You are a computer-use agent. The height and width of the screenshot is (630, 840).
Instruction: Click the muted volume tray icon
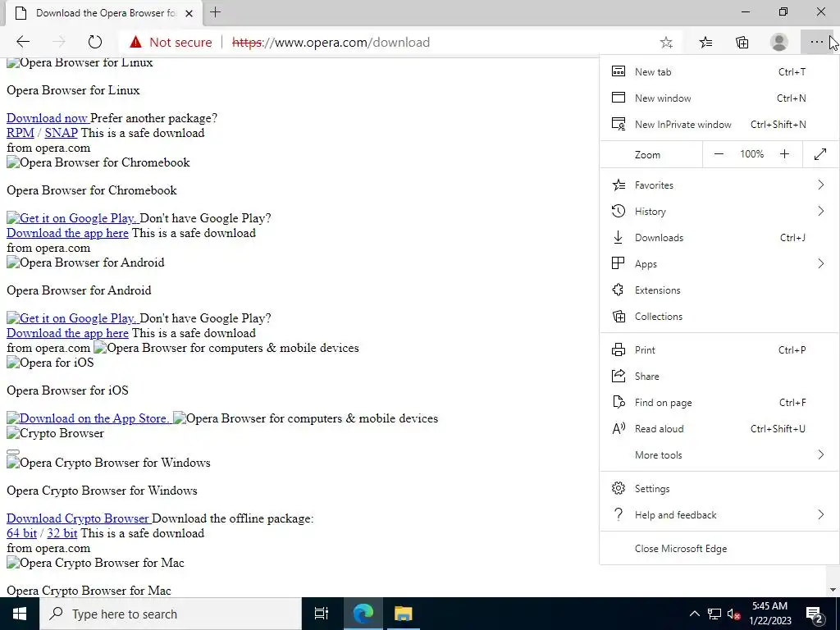point(733,614)
